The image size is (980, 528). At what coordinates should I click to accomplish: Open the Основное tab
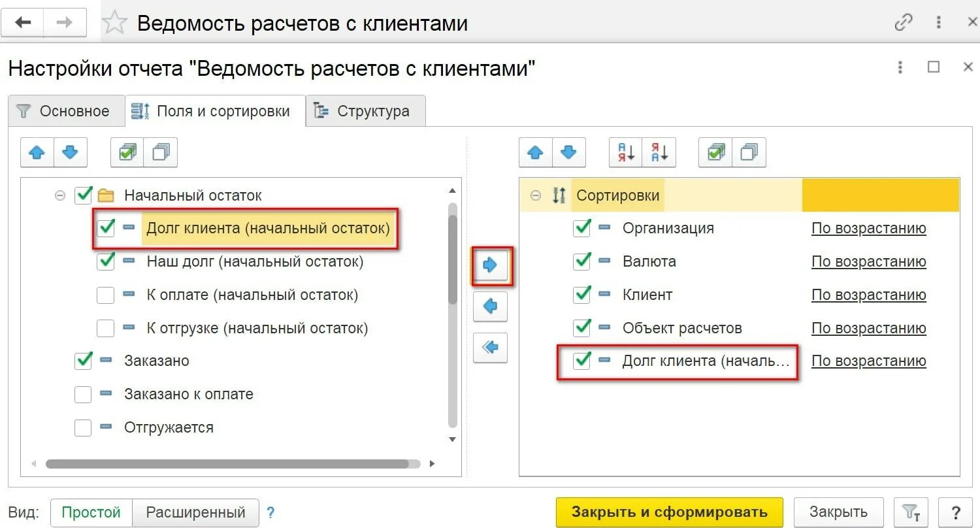[65, 110]
